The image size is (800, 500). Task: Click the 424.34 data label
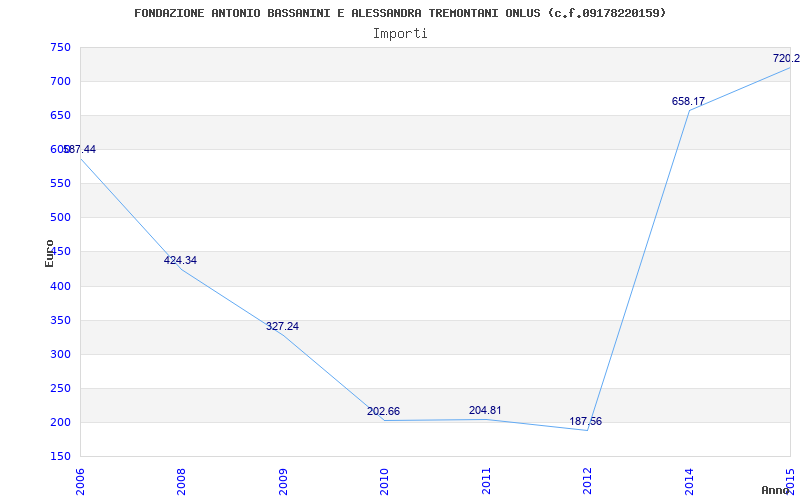pyautogui.click(x=180, y=260)
